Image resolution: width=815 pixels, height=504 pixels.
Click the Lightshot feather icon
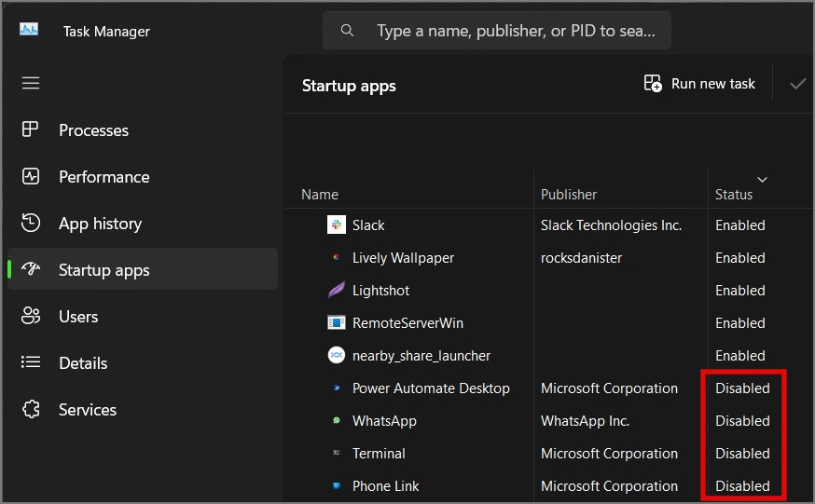[x=337, y=290]
